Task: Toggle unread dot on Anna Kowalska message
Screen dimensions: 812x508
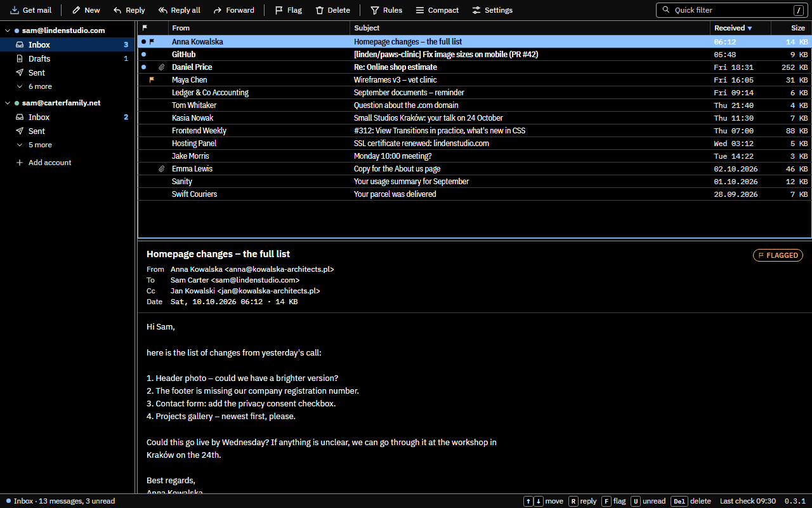Action: click(143, 42)
